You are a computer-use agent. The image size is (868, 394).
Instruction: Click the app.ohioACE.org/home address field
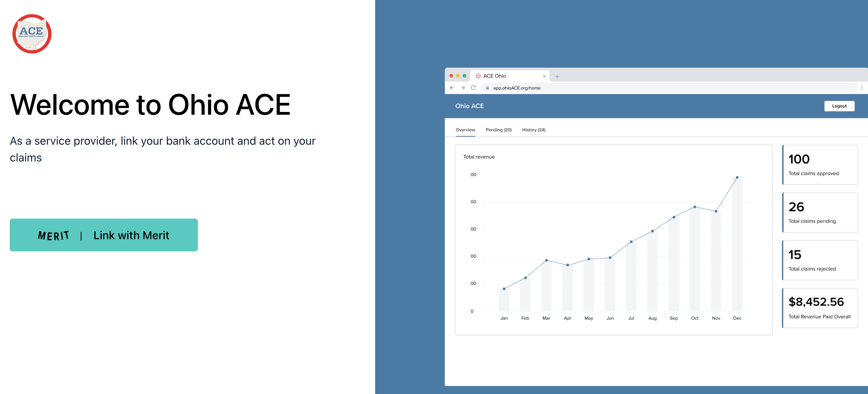pyautogui.click(x=517, y=88)
